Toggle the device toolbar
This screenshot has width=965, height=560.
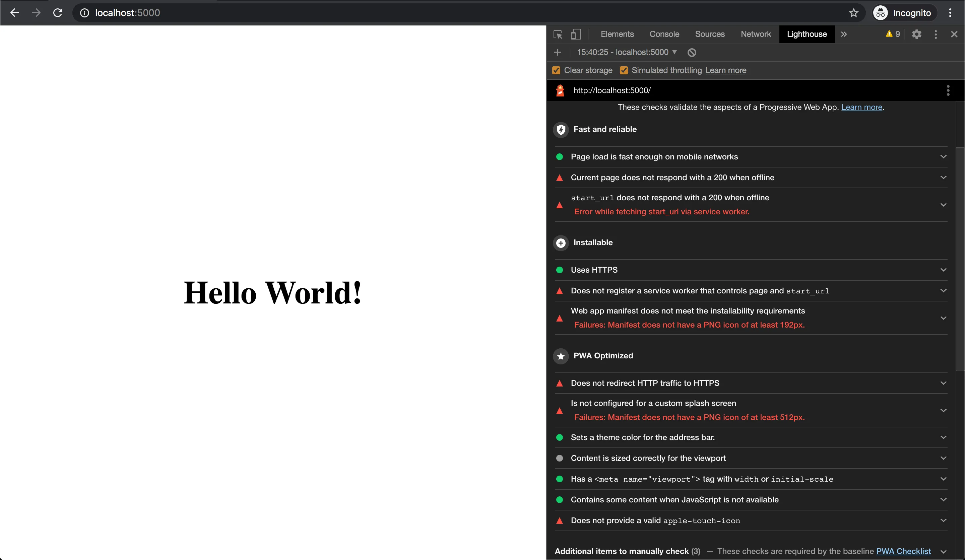tap(576, 34)
